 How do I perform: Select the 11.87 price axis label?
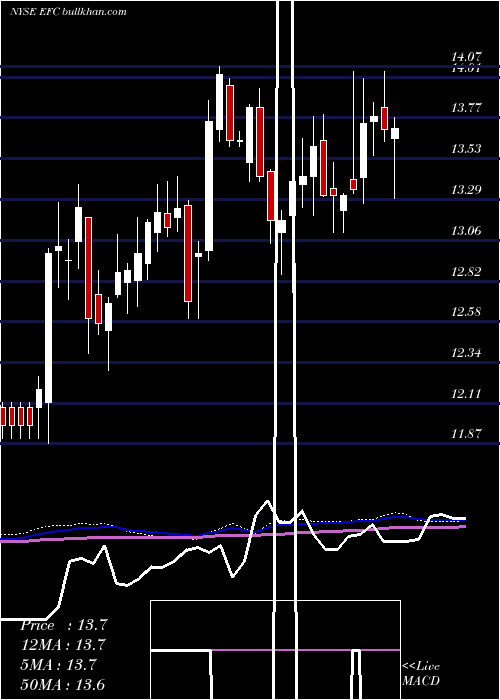(466, 433)
